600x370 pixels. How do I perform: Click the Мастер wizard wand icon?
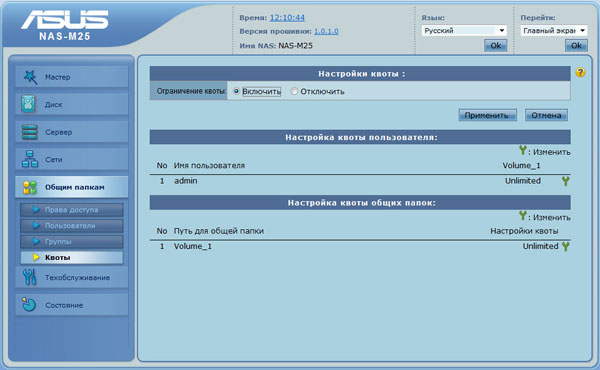pos(30,77)
